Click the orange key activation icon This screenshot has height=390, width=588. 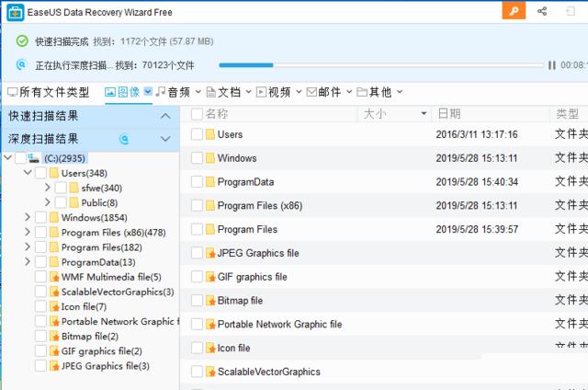click(514, 11)
